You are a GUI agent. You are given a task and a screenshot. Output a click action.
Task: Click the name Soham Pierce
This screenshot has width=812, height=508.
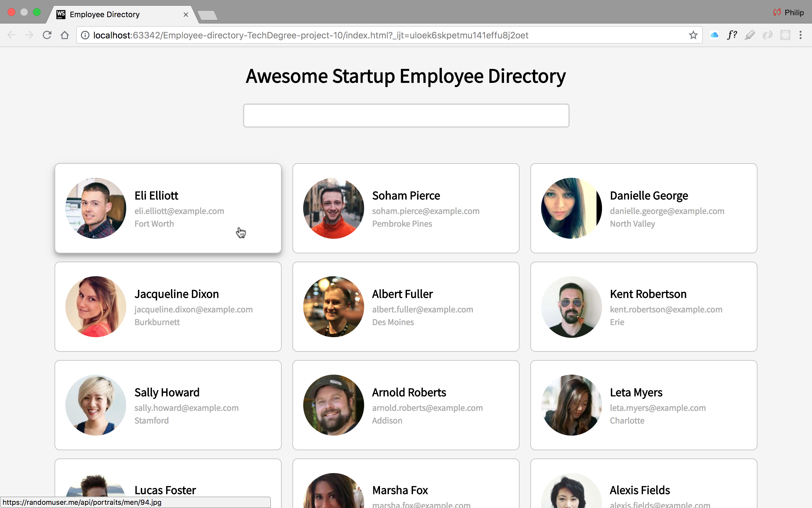click(x=406, y=196)
